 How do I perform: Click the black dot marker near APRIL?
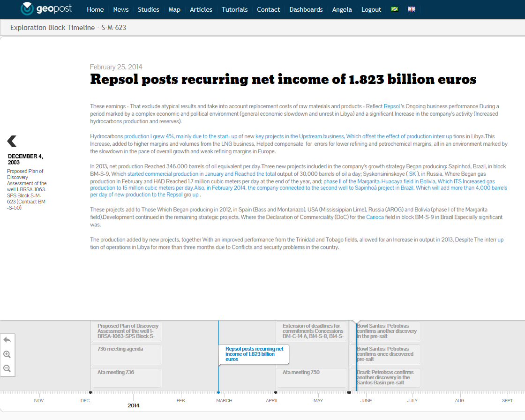tap(276, 392)
